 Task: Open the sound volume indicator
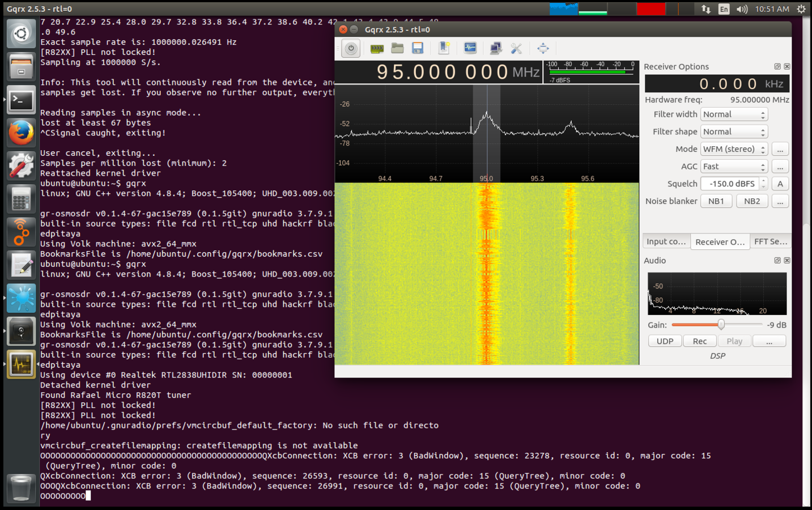pos(742,9)
